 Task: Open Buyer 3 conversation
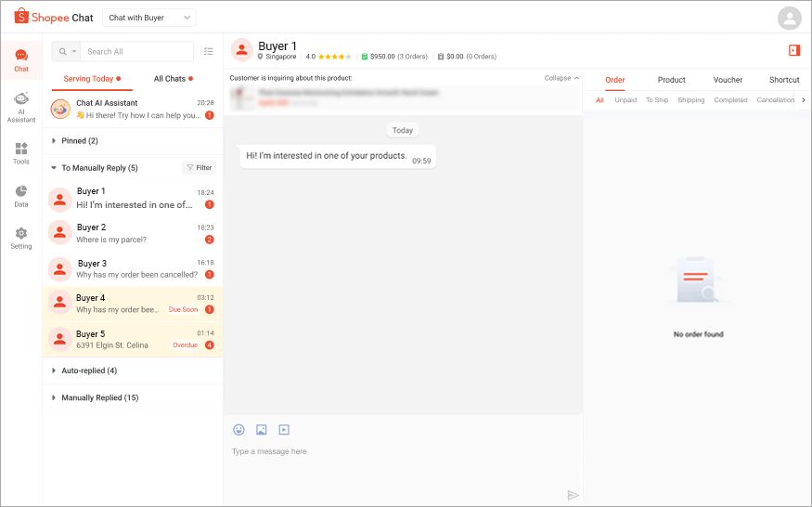133,268
